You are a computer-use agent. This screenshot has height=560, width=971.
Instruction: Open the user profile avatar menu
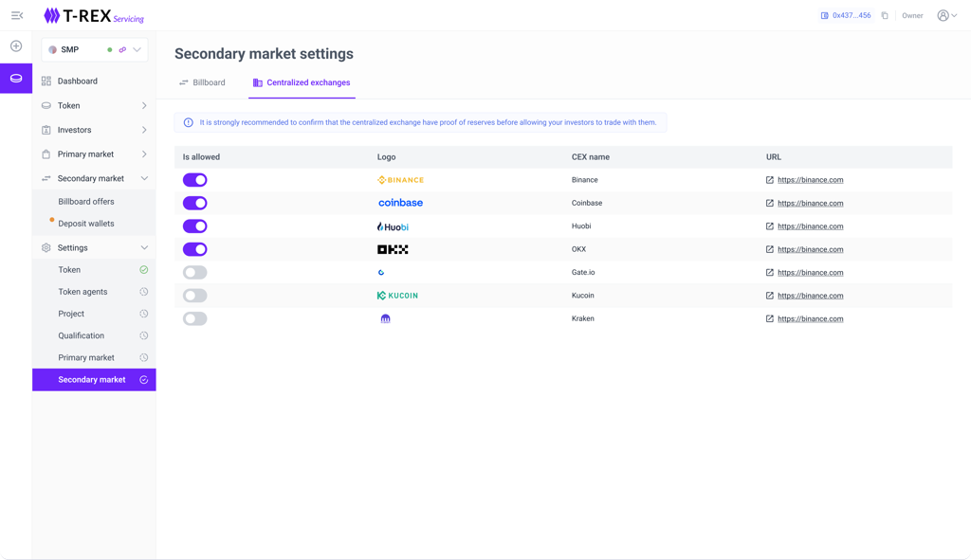click(x=945, y=16)
